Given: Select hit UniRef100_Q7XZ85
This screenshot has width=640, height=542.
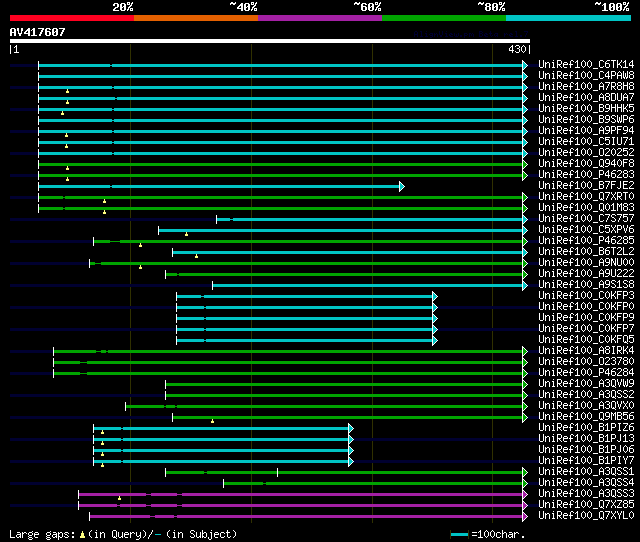Looking at the screenshot, I should pos(586,505).
